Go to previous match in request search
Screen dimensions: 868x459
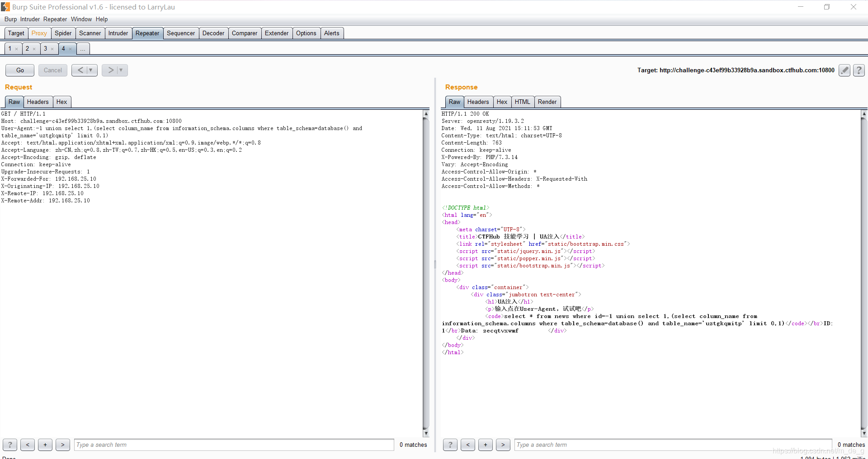(x=28, y=445)
